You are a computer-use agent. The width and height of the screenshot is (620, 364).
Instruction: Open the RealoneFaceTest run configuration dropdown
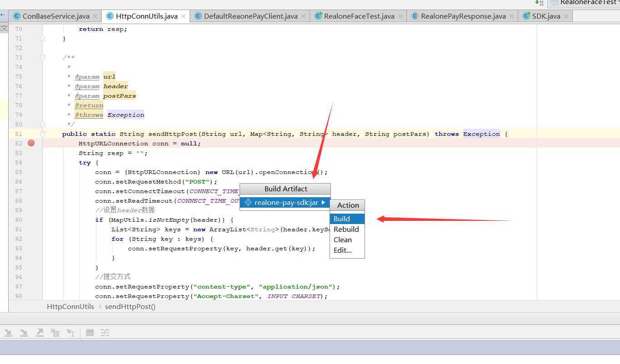coord(584,3)
